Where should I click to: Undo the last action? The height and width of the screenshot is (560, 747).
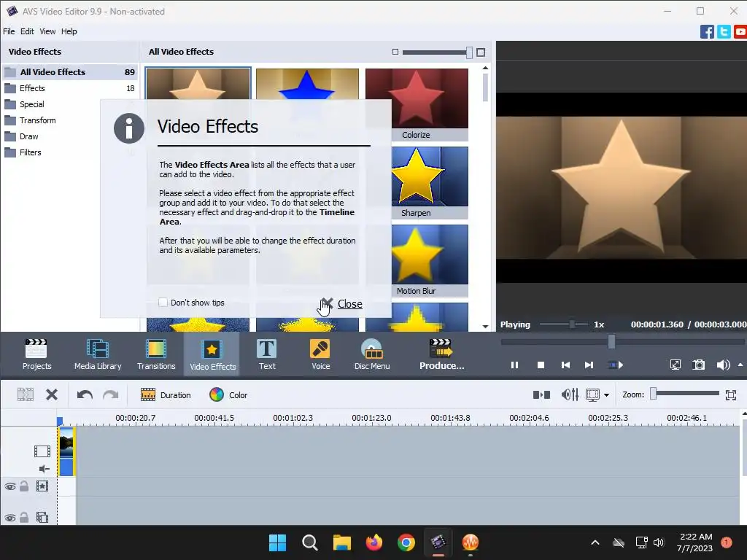pyautogui.click(x=85, y=394)
